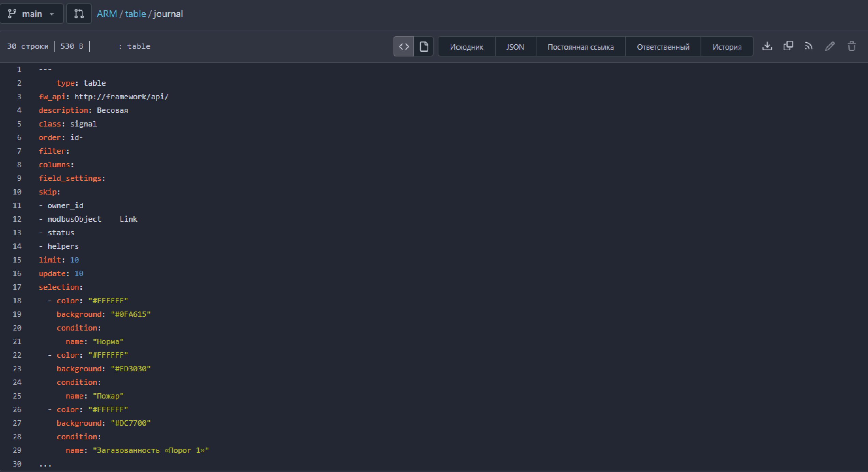
Task: Click the name value "Пожар"
Action: click(108, 396)
